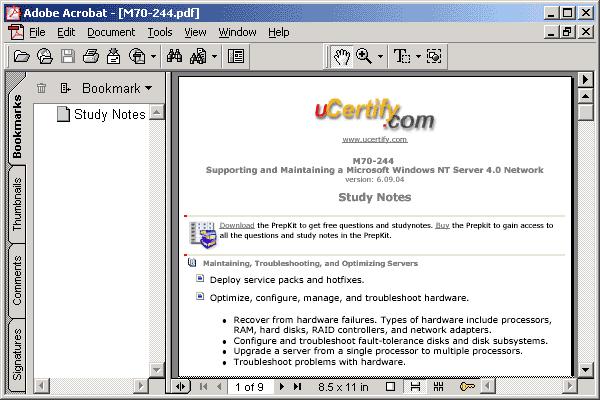Select Continuous page layout icon
Screen dimensions: 600x400
[415, 387]
